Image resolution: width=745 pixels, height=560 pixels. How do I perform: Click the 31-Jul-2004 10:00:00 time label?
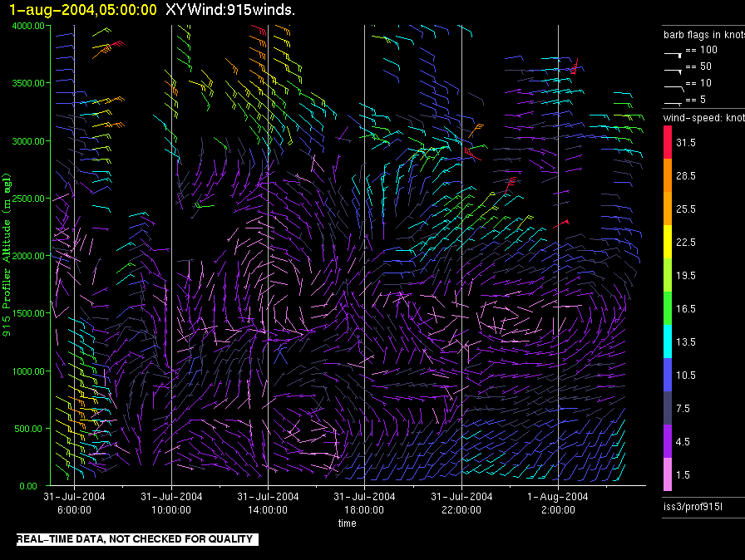[x=171, y=503]
